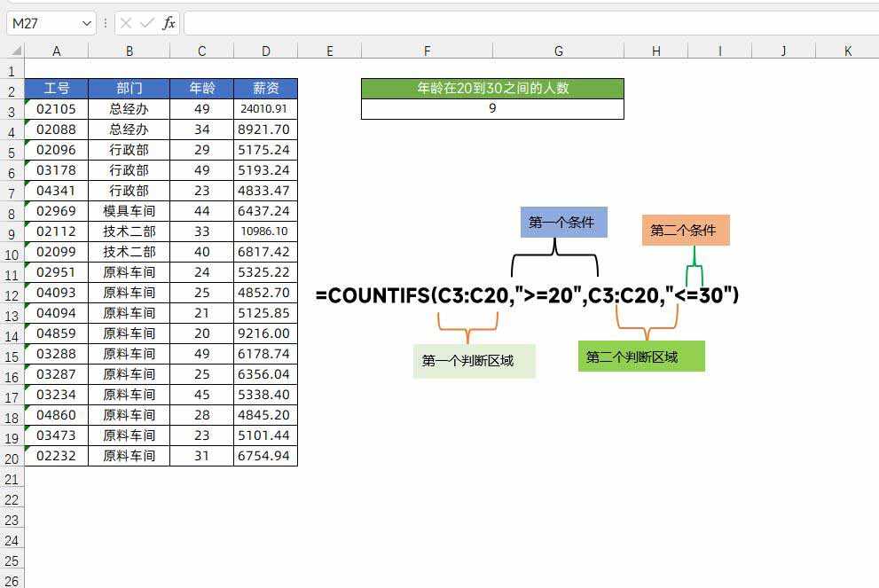Viewport: 879px width, 588px height.
Task: Click the 工号 header cell
Action: (x=57, y=88)
